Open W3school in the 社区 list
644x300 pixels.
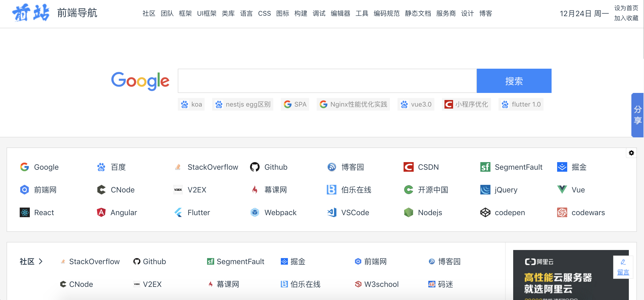pos(377,284)
